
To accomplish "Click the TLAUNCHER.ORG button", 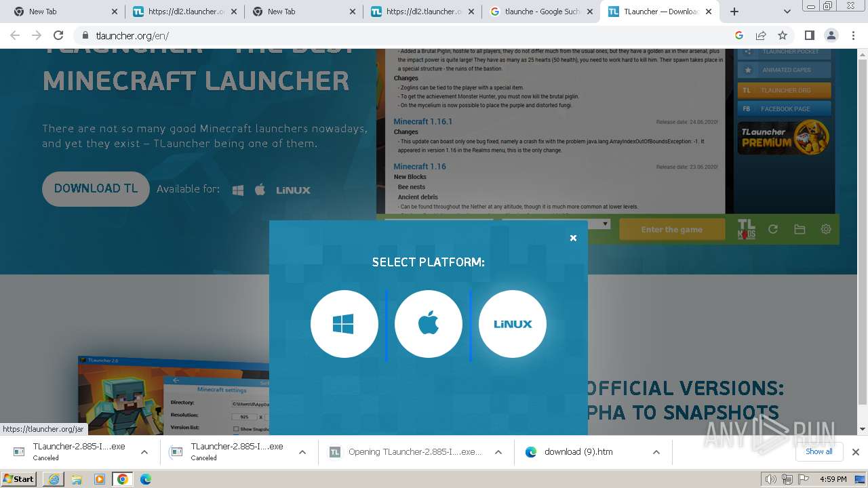I will (x=784, y=90).
